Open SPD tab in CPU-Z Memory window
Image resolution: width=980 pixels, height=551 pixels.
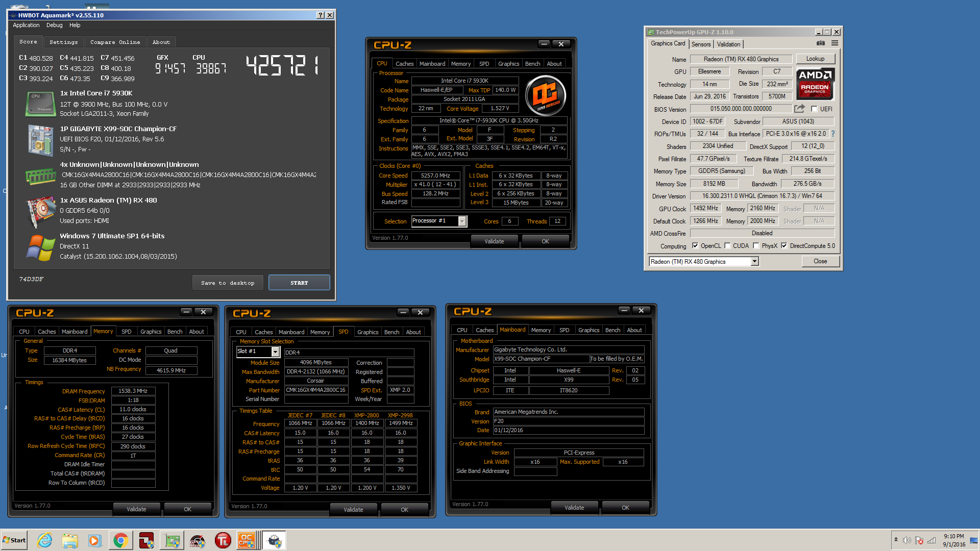pos(127,332)
